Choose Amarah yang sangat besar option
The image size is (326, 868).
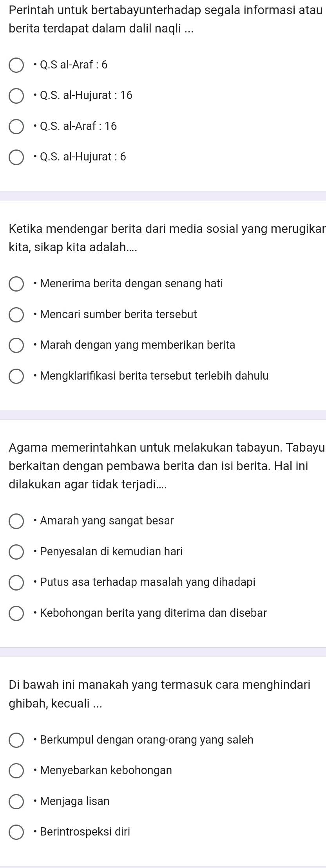tap(16, 522)
